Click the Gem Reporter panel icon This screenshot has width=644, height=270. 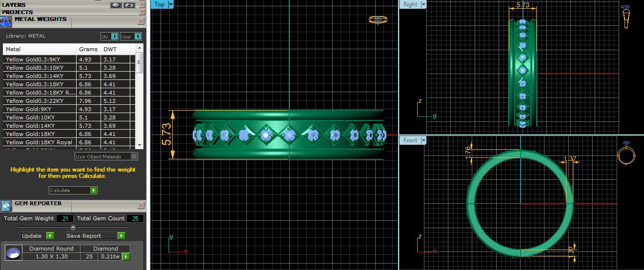click(6, 205)
